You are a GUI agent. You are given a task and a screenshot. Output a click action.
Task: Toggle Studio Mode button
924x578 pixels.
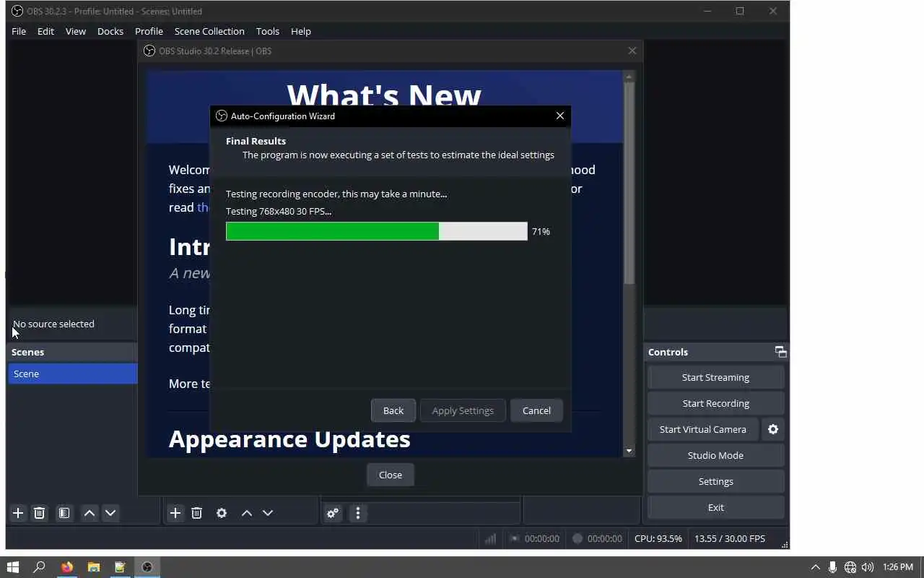tap(715, 455)
